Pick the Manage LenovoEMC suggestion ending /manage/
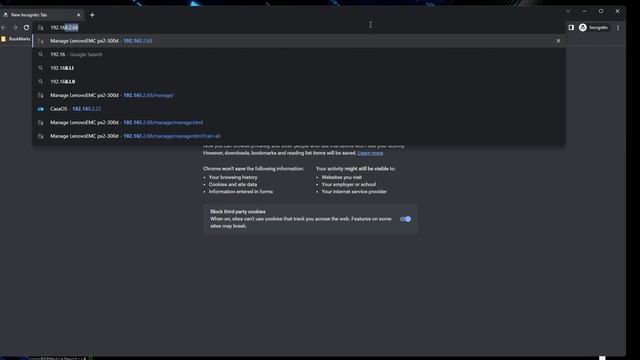 point(299,95)
